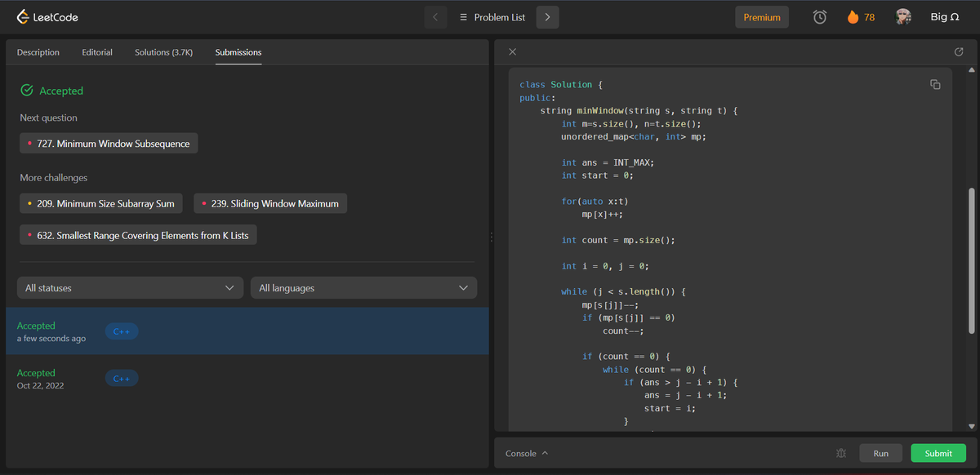Submit the solution
The height and width of the screenshot is (475, 980).
pos(938,453)
